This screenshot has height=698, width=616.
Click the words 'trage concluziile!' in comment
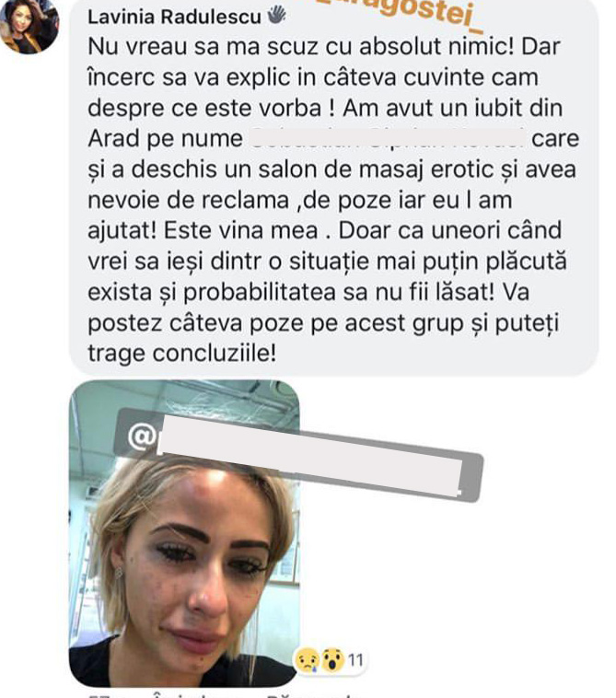pyautogui.click(x=181, y=354)
